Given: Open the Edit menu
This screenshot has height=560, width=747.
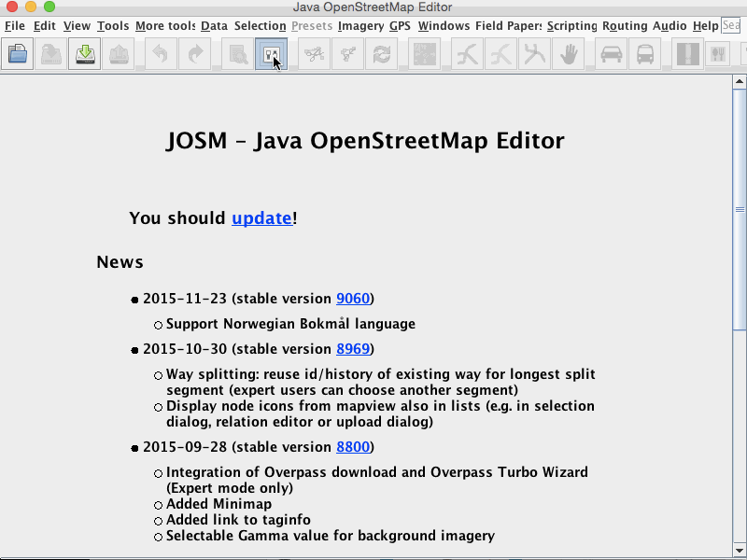Looking at the screenshot, I should click(44, 26).
